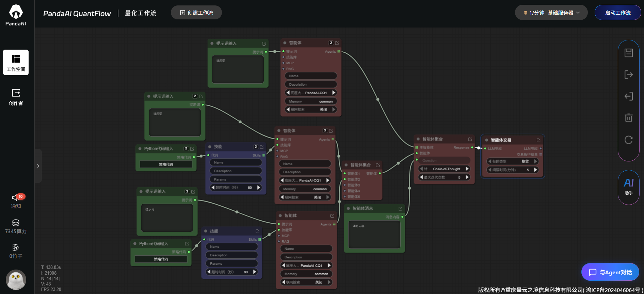Image resolution: width=644 pixels, height=294 pixels.
Task: Click the LLM响应 input port on 智能体交易
Action: (485, 148)
